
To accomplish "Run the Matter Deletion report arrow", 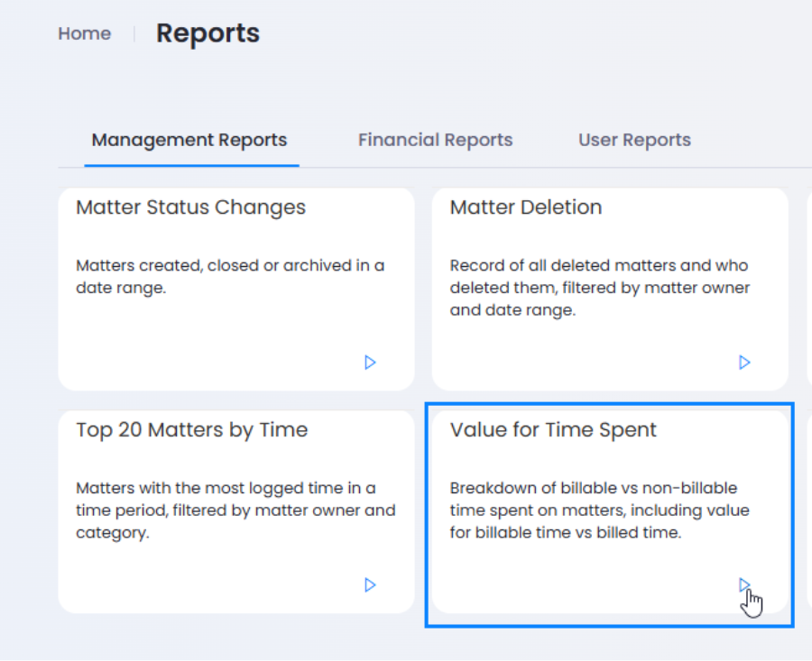I will click(744, 363).
